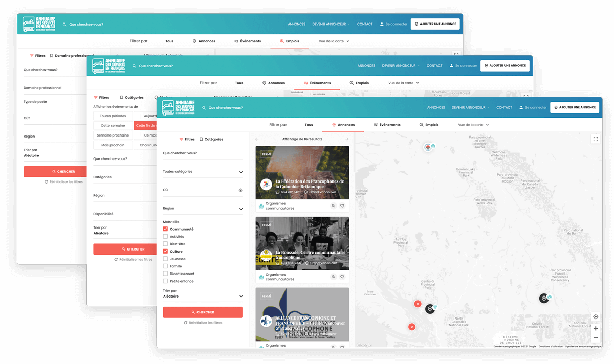This screenshot has width=614, height=364.
Task: Tick the Jeunesse keyword checkbox
Action: (x=165, y=259)
